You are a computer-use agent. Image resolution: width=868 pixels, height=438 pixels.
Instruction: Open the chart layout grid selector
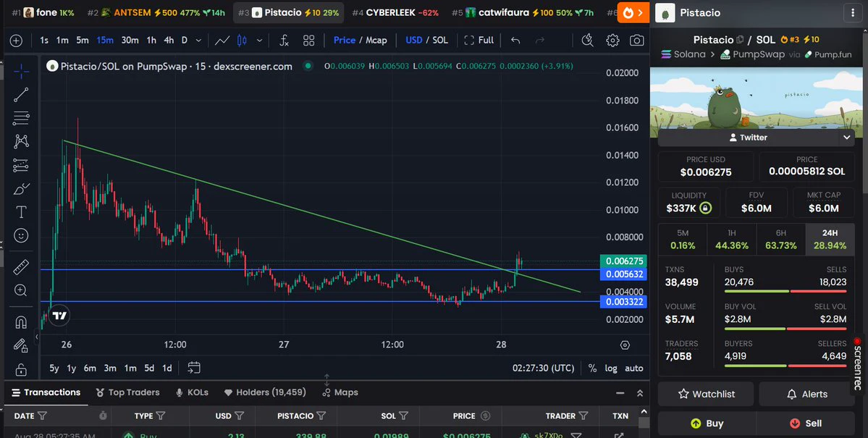pyautogui.click(x=309, y=41)
